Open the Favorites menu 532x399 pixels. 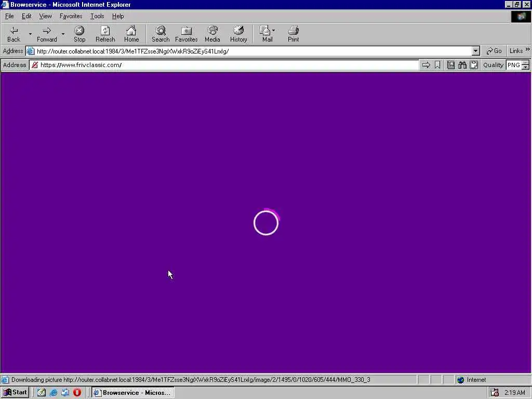[71, 16]
